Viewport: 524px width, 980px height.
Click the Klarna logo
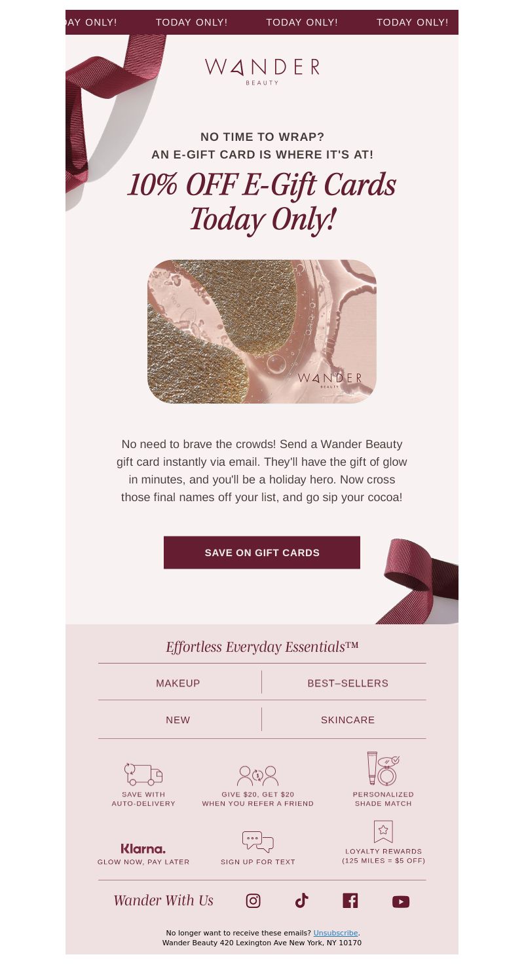[x=143, y=848]
